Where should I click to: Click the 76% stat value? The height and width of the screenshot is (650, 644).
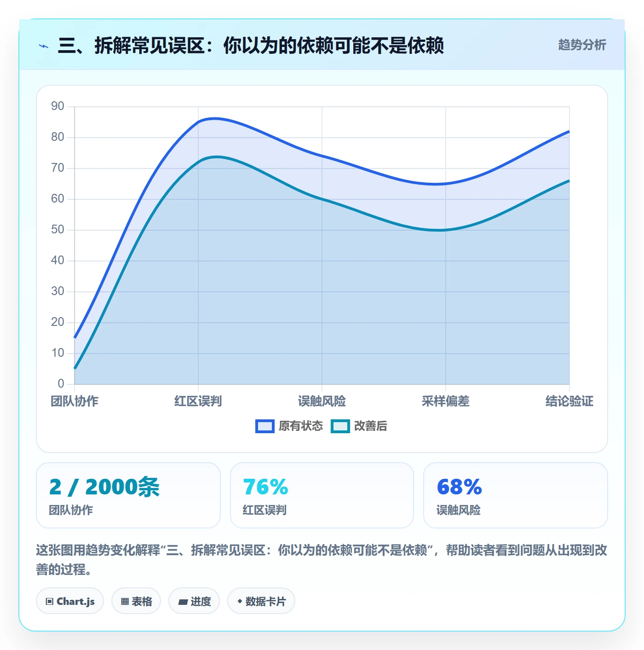click(x=265, y=487)
